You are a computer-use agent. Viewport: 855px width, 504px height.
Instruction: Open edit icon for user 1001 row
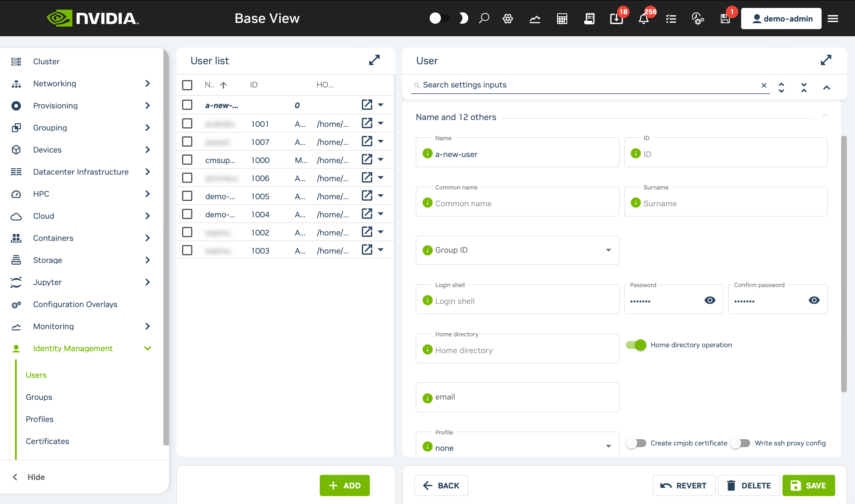(367, 123)
